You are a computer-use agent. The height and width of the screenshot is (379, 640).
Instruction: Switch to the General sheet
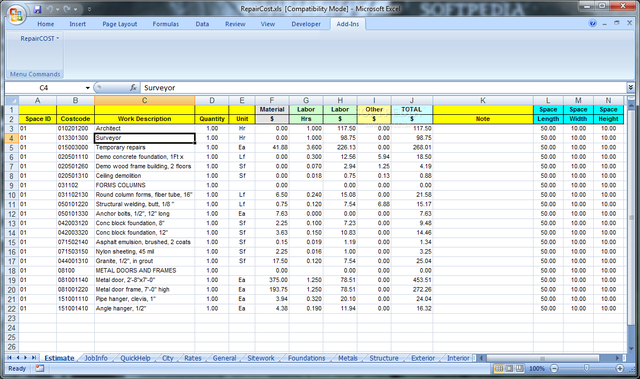[224, 358]
